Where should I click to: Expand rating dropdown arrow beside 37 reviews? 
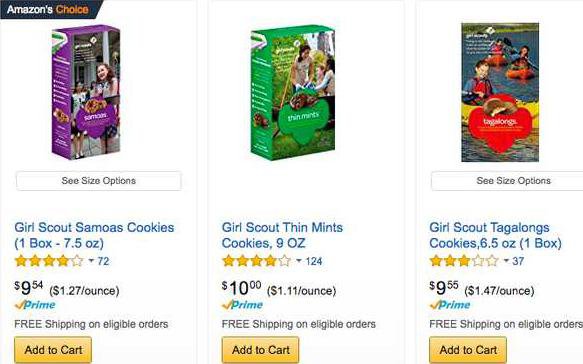[506, 261]
